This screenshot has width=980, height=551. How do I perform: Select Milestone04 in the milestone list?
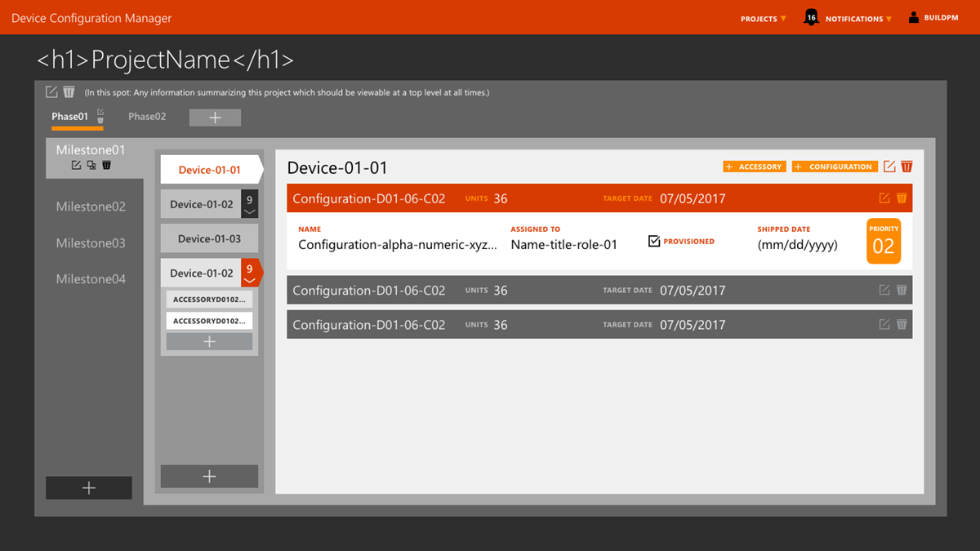coord(91,279)
